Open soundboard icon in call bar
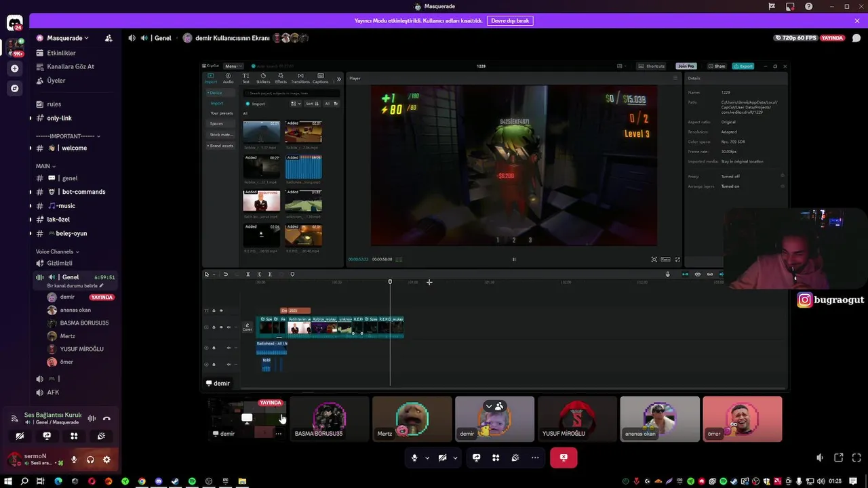This screenshot has height=488, width=868. point(515,457)
